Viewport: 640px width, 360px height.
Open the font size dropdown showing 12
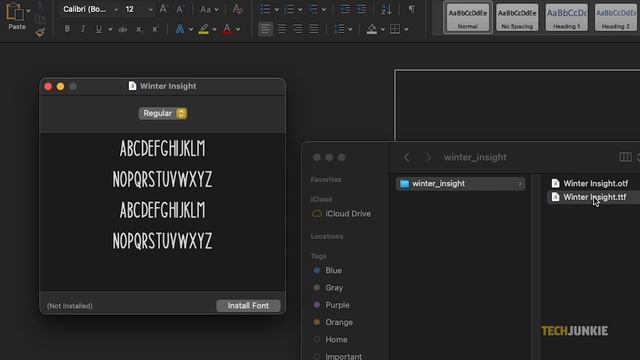click(138, 9)
